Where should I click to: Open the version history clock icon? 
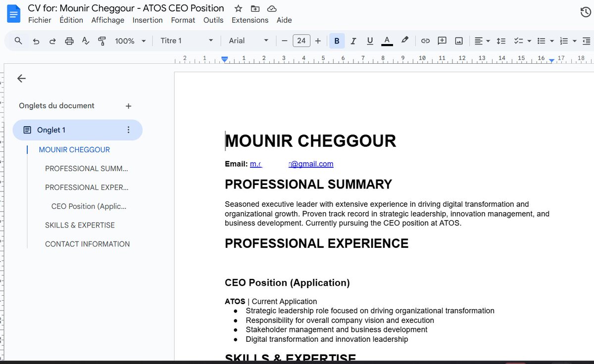click(585, 13)
